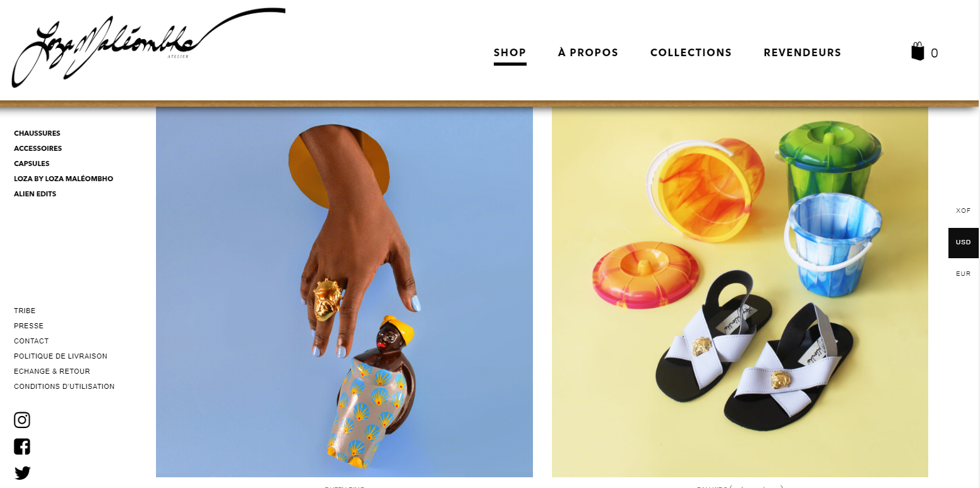Open LOZA BY LOZA MALÉOMBHO category
This screenshot has height=488, width=980.
pos(63,179)
